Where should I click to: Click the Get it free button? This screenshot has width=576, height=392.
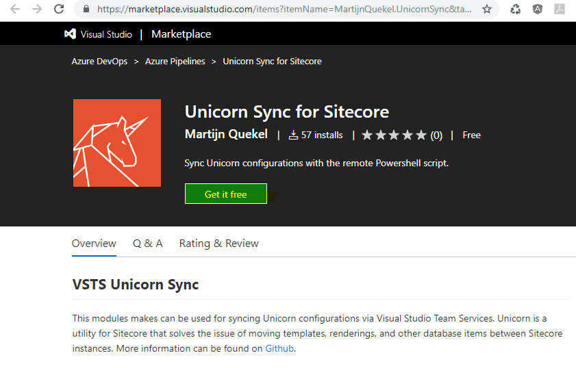[x=226, y=194]
